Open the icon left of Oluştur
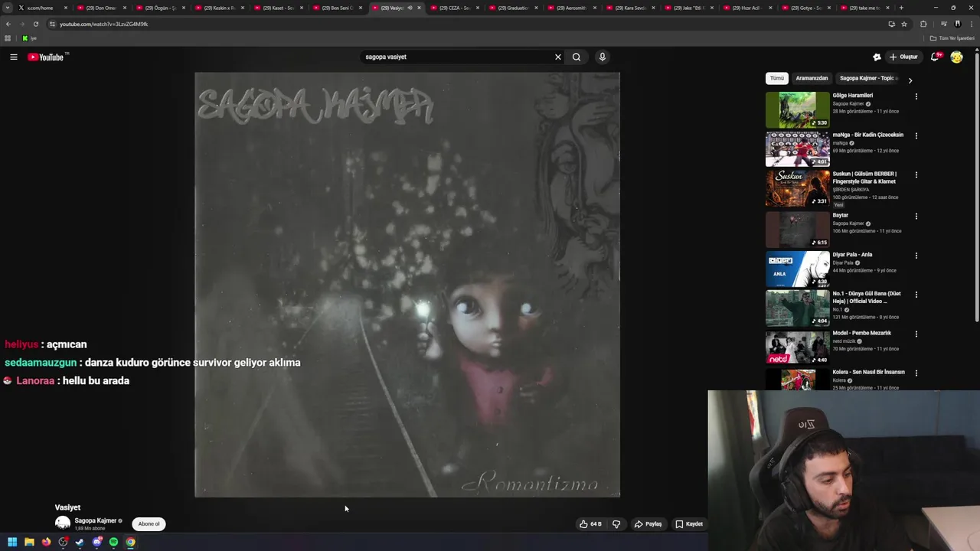 pos(877,57)
